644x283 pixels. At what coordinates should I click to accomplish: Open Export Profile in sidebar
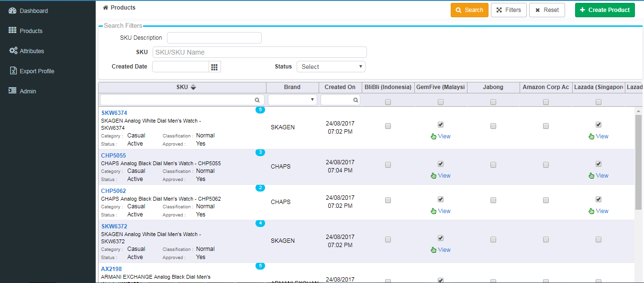36,71
